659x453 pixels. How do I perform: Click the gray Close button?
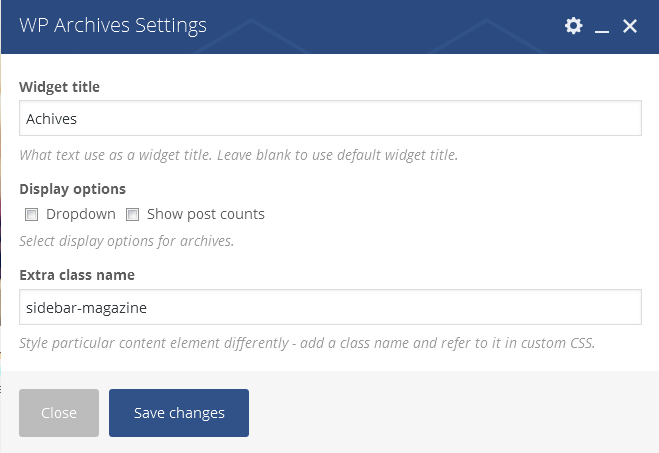tap(59, 413)
